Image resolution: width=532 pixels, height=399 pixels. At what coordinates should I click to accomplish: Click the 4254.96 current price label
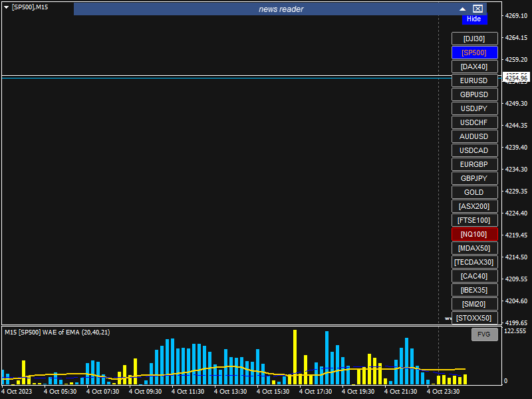coord(516,78)
